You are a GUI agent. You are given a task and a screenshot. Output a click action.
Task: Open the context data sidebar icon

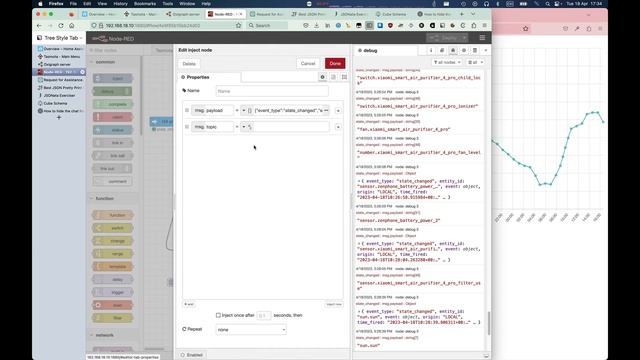[x=475, y=50]
